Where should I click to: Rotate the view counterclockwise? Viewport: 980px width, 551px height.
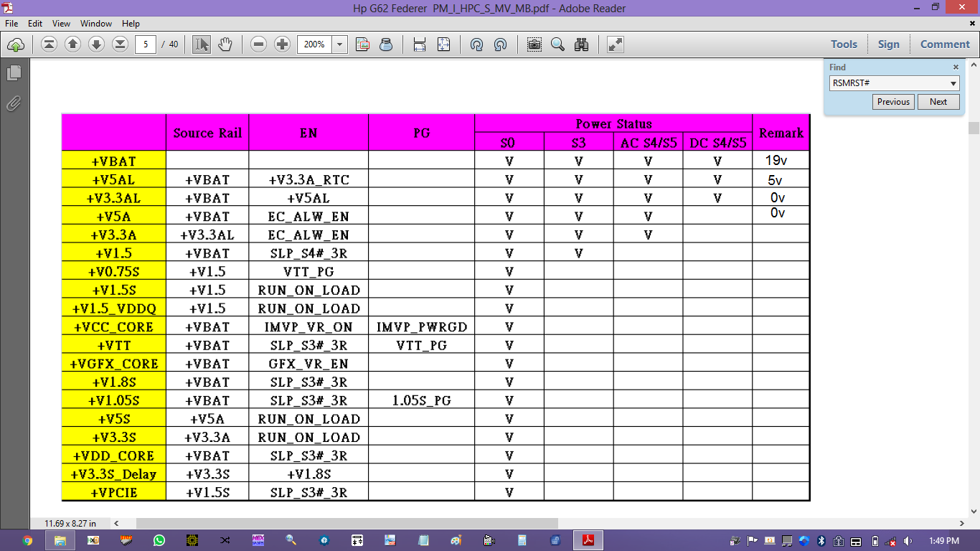500,44
